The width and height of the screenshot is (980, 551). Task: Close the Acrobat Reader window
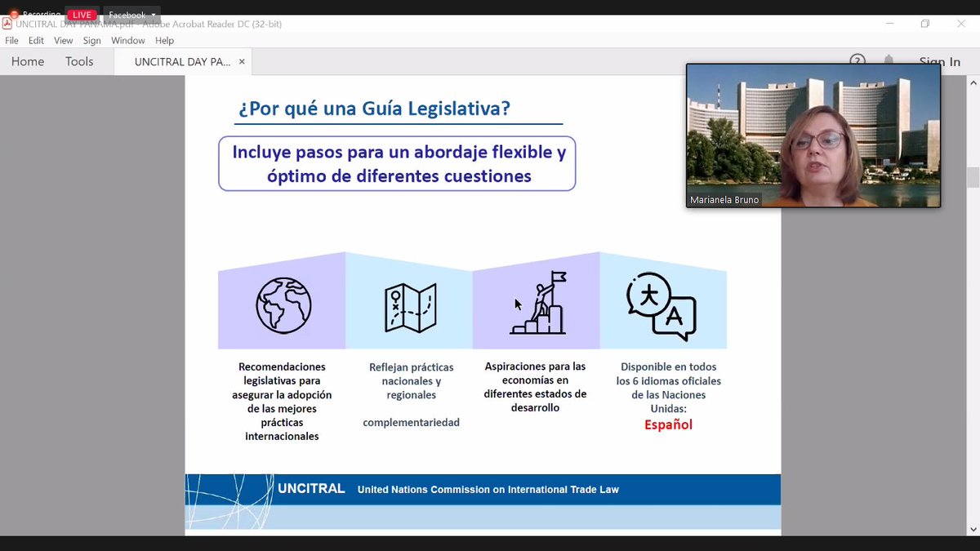point(960,24)
